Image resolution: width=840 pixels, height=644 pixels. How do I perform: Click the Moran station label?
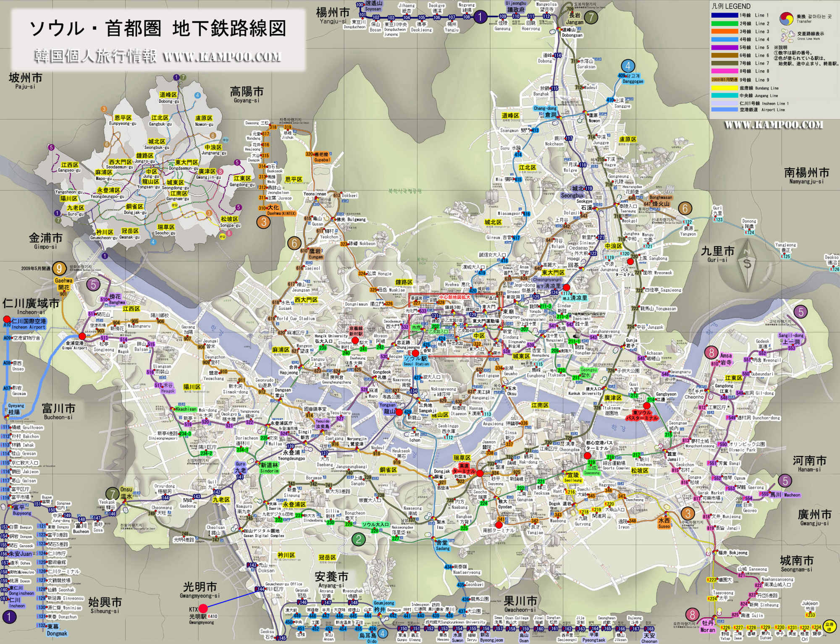click(x=708, y=627)
